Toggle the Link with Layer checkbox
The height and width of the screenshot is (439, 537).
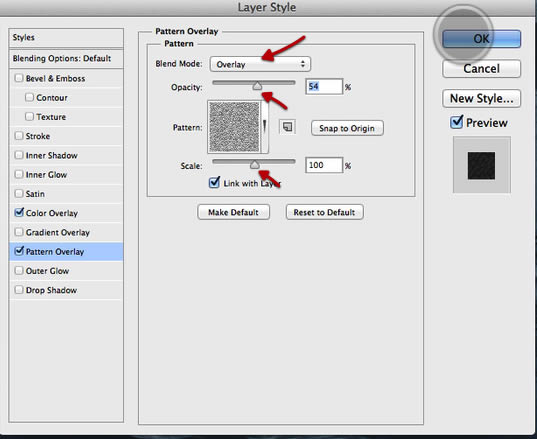click(x=214, y=182)
